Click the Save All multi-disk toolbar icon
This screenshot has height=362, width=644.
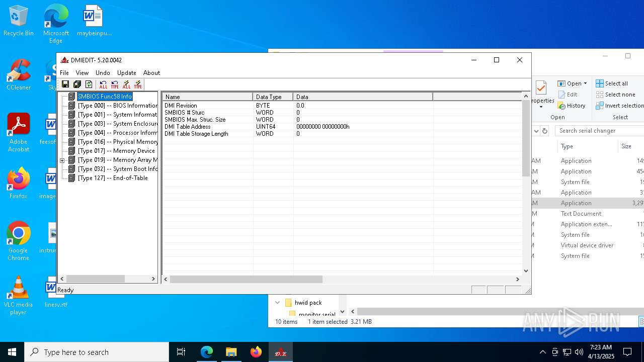77,84
